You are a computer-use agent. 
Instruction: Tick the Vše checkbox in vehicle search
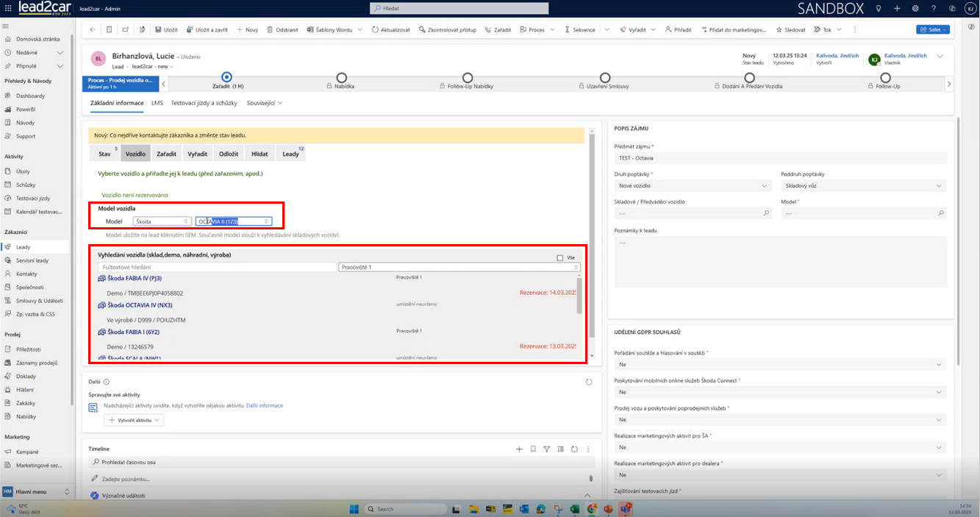[560, 258]
